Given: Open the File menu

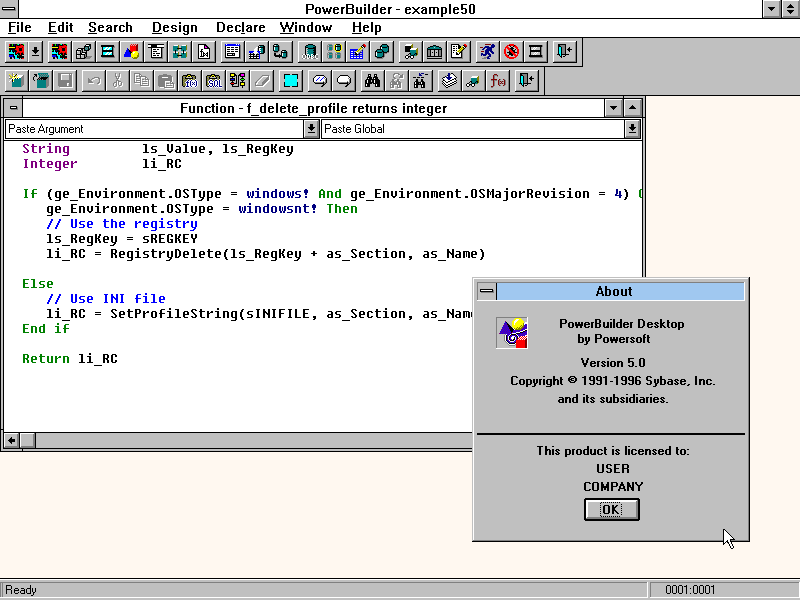Looking at the screenshot, I should 20,28.
